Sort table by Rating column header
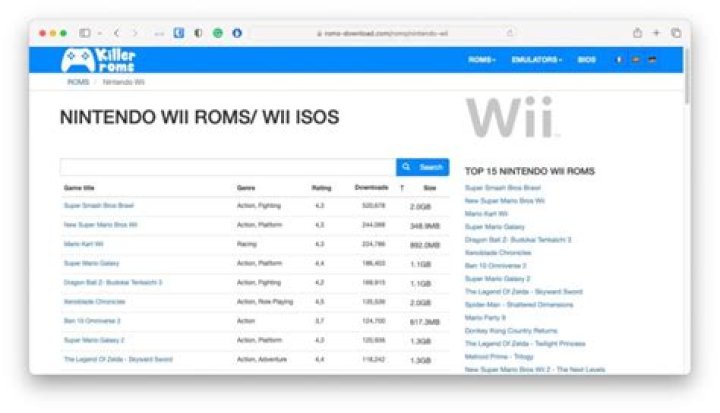This screenshot has height=413, width=720. coord(321,188)
